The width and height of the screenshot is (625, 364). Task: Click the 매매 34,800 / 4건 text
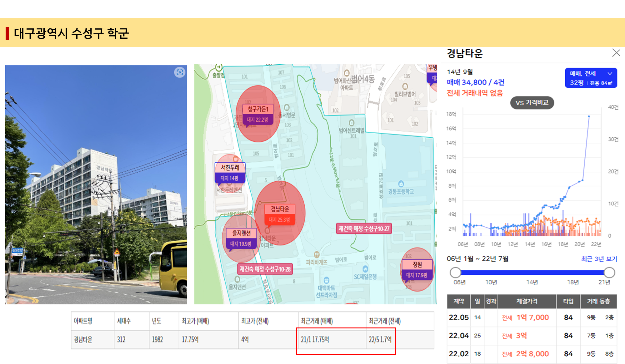pyautogui.click(x=475, y=82)
